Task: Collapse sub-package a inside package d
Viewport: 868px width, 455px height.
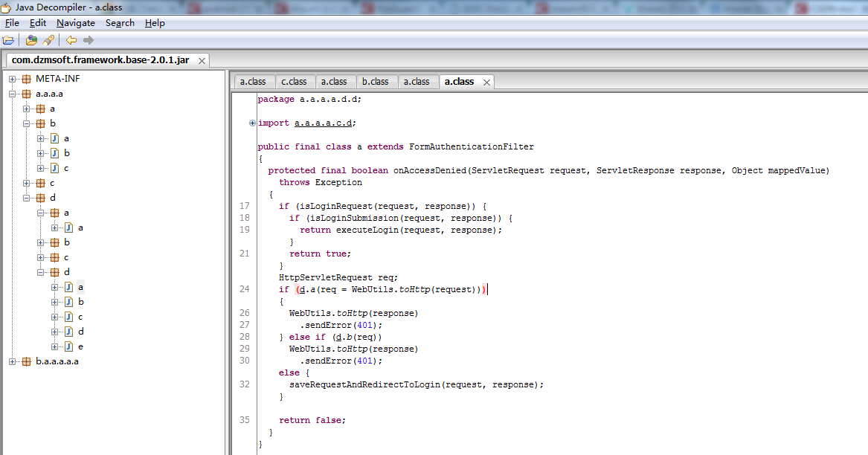Action: click(x=40, y=213)
